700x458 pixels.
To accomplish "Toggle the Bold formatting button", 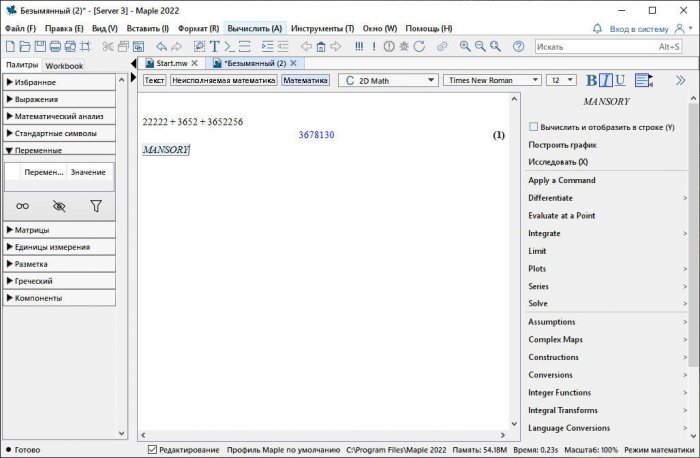I will [592, 80].
